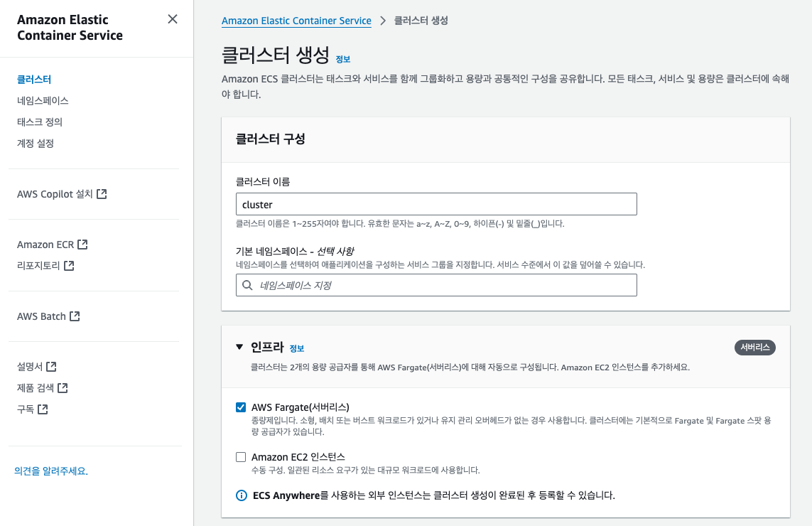Screen dimensions: 812x526
Task: Collapse the 인프라 section triangle
Action: pos(239,347)
